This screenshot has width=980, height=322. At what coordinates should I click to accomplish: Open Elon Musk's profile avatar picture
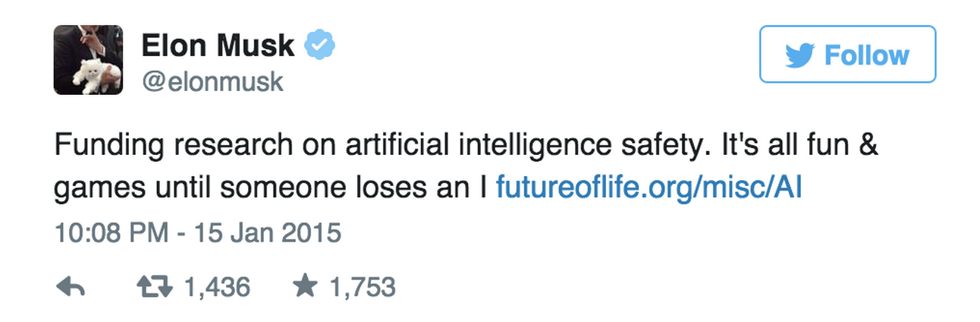coord(88,60)
